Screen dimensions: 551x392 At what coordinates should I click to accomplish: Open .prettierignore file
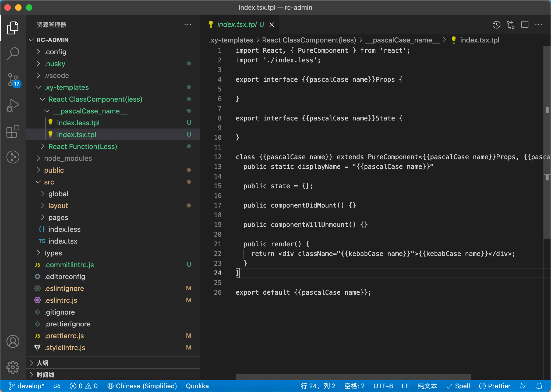click(x=113, y=324)
